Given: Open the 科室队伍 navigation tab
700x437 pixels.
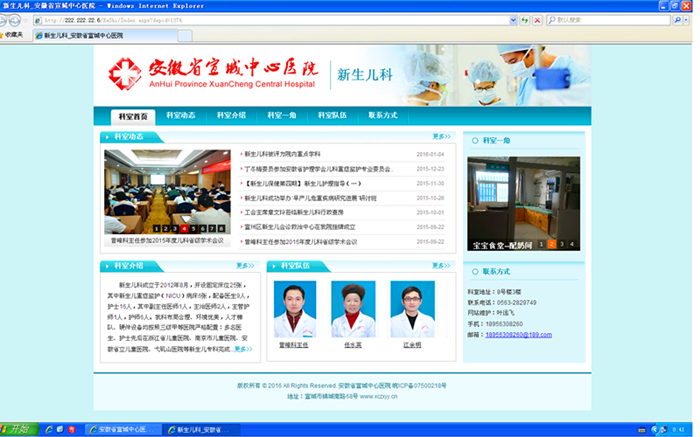Looking at the screenshot, I should (332, 115).
